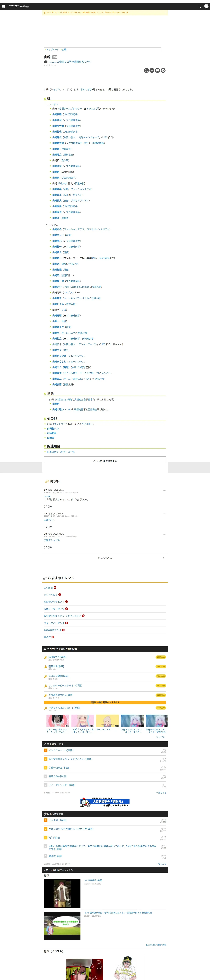Image resolution: width=210 pixels, height=980 pixels.
Task: Click この記事名で動画を検索 link
Action: click(156, 945)
